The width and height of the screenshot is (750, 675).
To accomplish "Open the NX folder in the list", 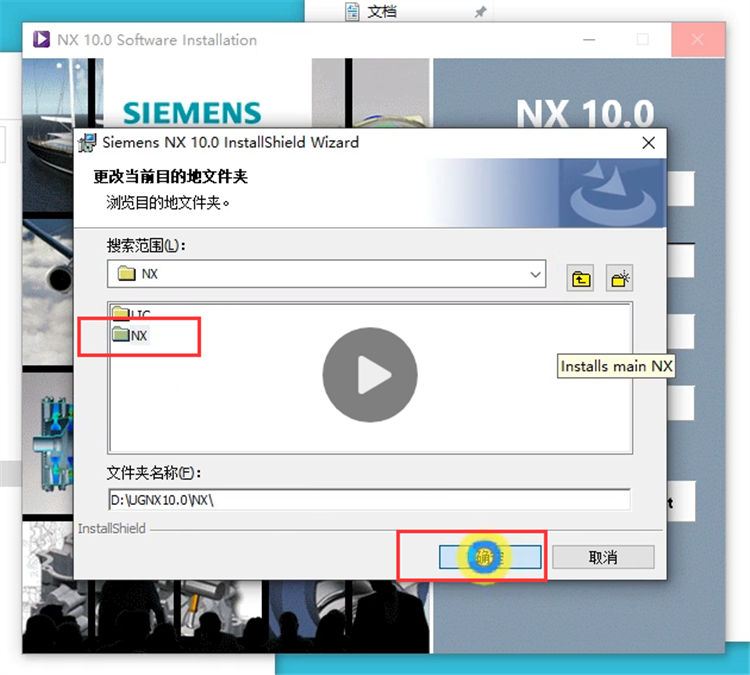I will tap(130, 335).
